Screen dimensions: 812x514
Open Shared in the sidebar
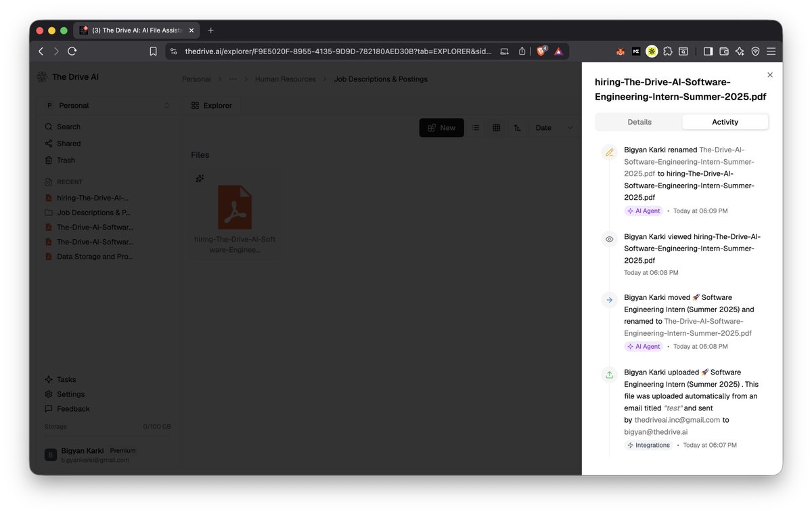point(62,144)
